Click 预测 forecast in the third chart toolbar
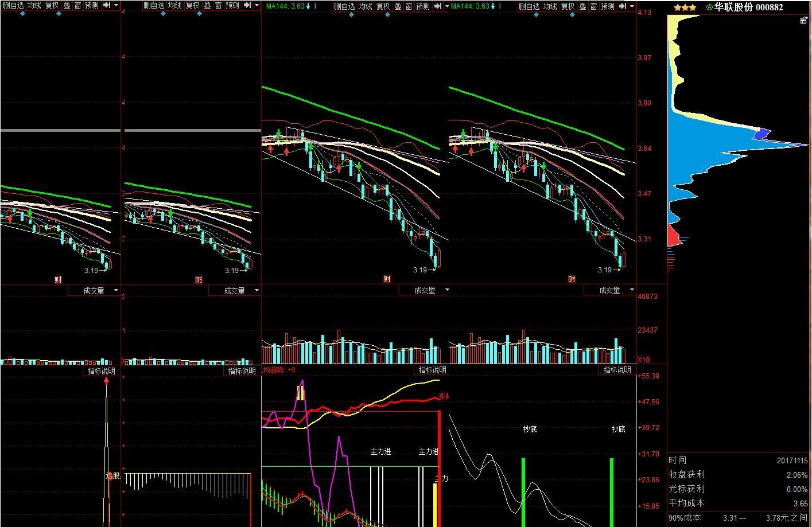 [423, 6]
